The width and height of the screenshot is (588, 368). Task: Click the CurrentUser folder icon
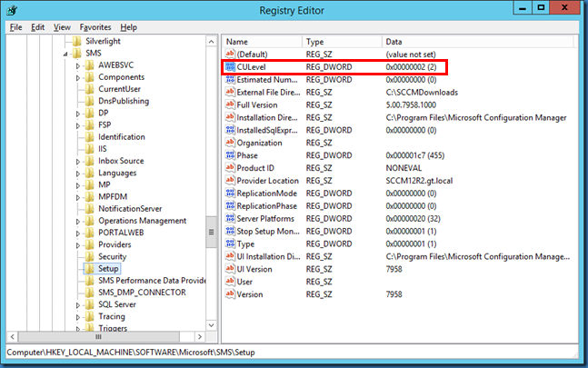click(89, 89)
